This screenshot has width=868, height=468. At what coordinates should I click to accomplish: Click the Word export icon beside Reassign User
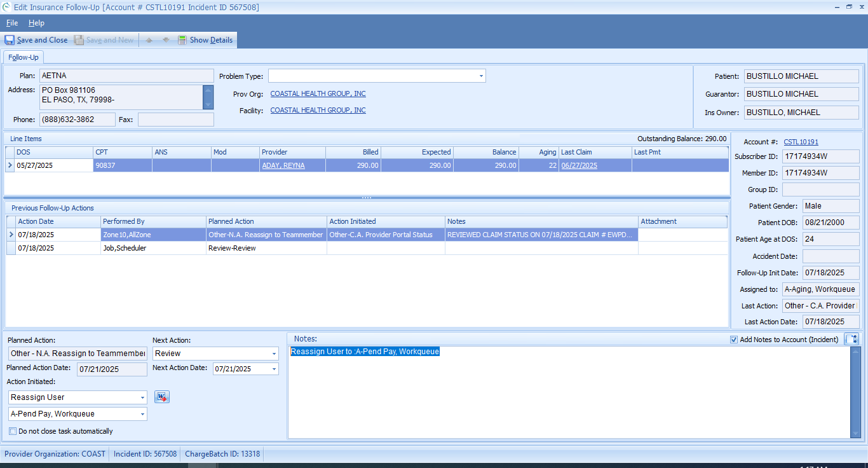point(162,397)
